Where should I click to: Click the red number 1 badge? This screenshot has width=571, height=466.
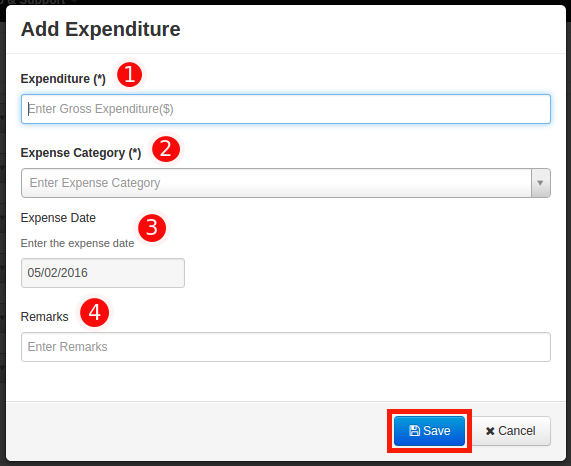tap(130, 75)
